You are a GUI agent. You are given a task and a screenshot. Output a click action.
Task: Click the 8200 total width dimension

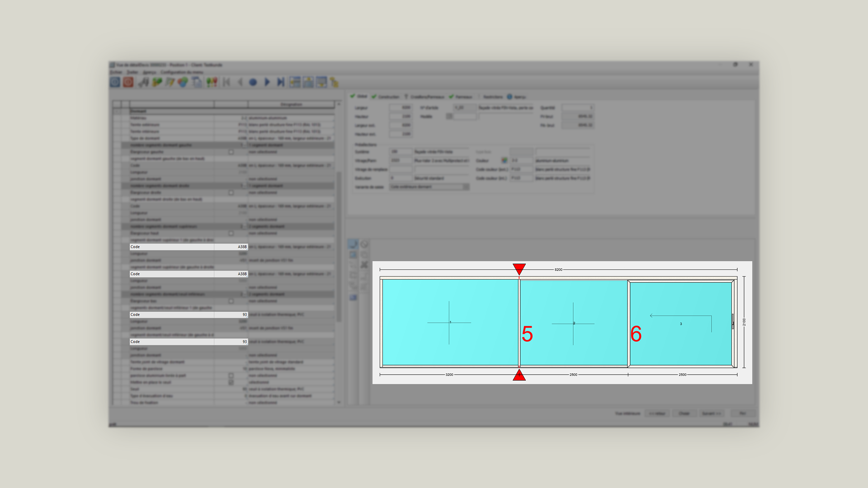point(558,270)
